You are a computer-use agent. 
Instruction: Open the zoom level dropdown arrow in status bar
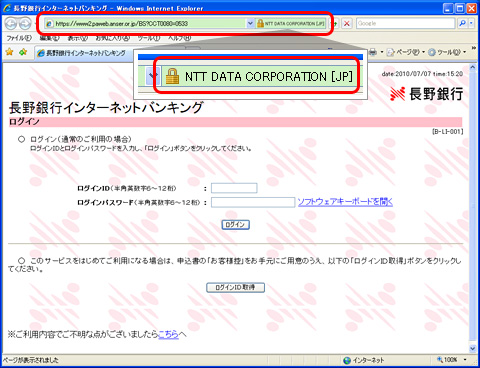click(465, 360)
